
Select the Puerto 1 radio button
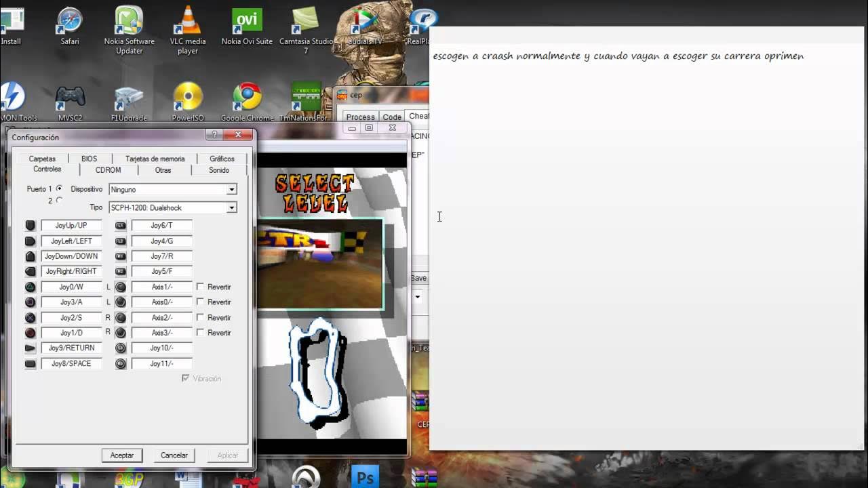click(x=60, y=188)
